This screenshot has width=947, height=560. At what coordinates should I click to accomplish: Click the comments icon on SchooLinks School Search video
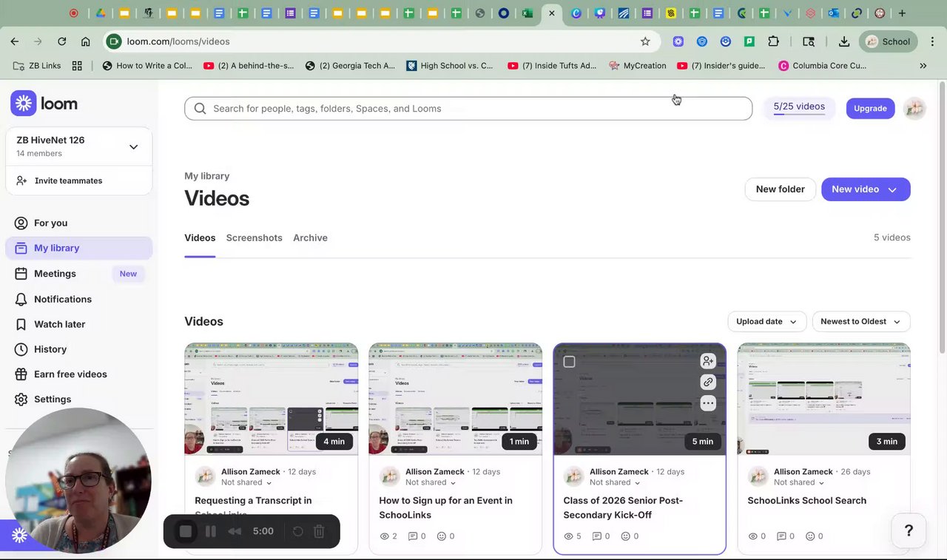pyautogui.click(x=781, y=536)
